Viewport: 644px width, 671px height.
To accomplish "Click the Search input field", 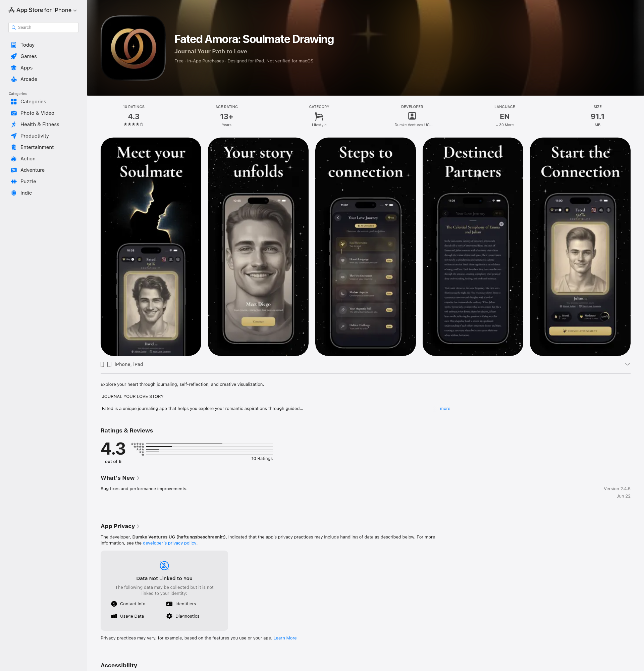I will click(x=44, y=28).
